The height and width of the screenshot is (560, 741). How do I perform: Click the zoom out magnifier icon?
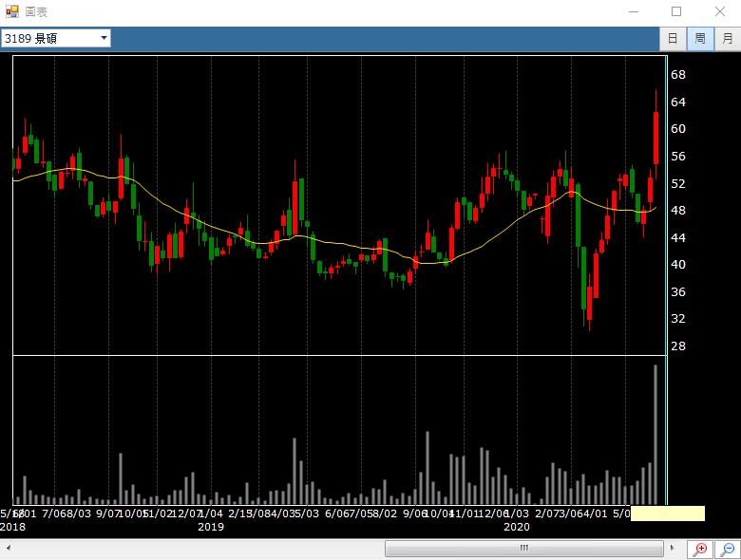coord(728,549)
